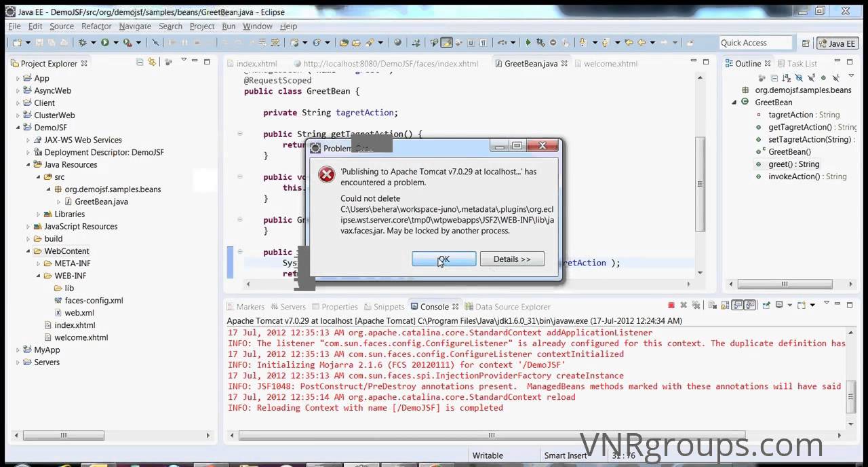868x467 pixels.
Task: Click Remove All Terminated Launches icon
Action: [696, 305]
